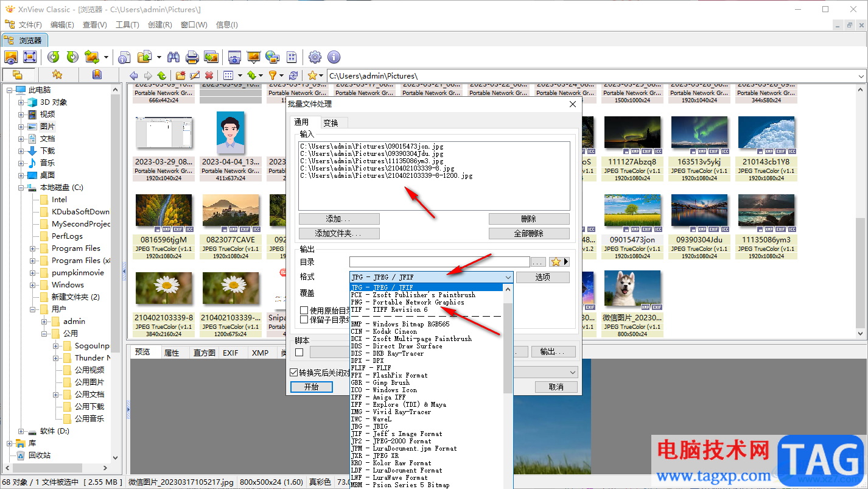Image resolution: width=868 pixels, height=489 pixels.
Task: Click the new folder icon
Action: coord(181,76)
